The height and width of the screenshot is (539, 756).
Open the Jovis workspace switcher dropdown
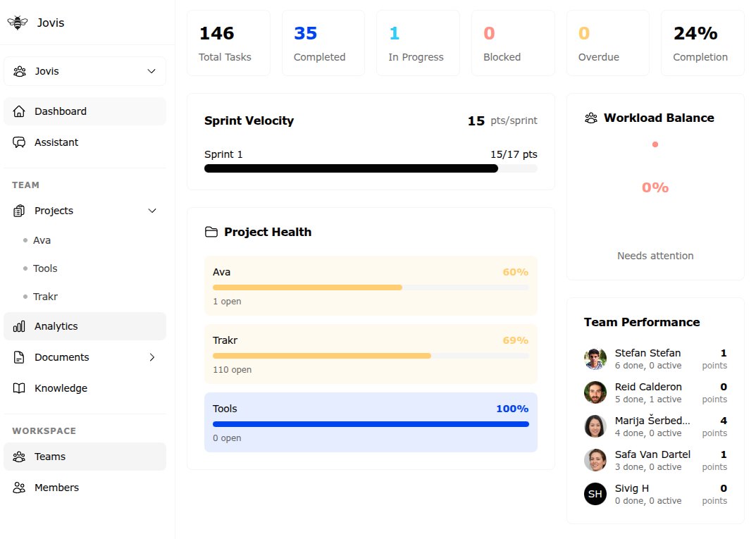(x=85, y=71)
